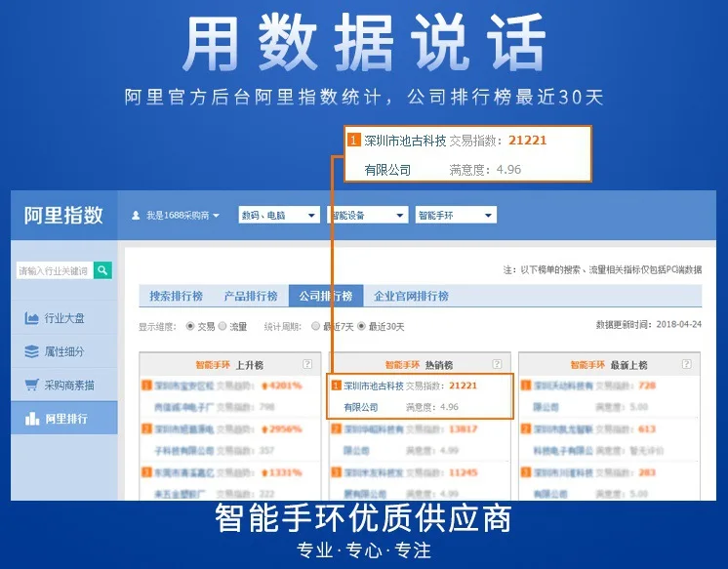This screenshot has height=569, width=728.
Task: Click the 智能手环 热销榜 panel heading
Action: point(419,365)
